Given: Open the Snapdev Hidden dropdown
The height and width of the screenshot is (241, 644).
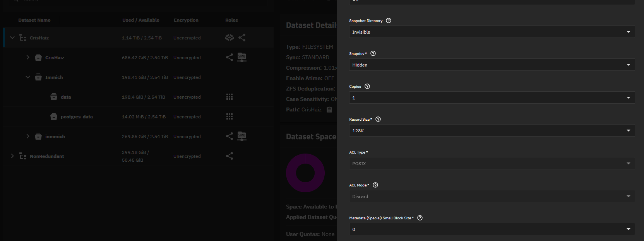Looking at the screenshot, I should tap(492, 65).
